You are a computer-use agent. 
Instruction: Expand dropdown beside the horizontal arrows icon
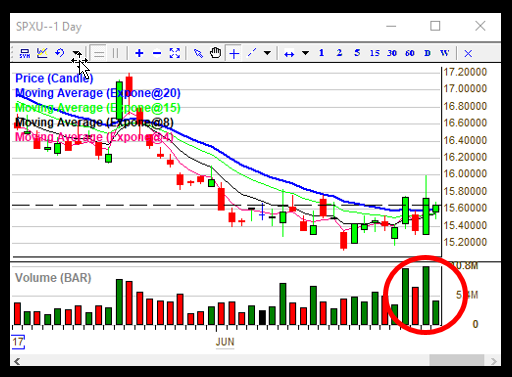point(305,53)
